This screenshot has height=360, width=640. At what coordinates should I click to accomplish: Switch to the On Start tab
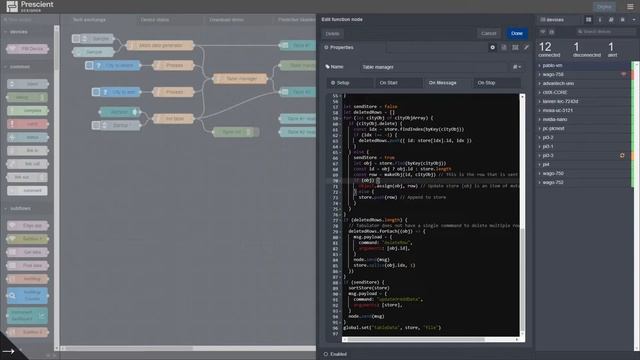point(399,83)
